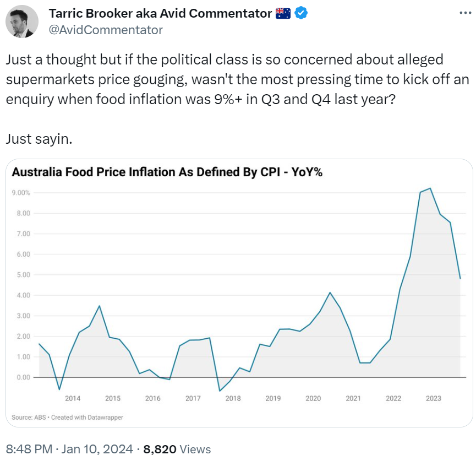Open the Tarric Brooker display name link
This screenshot has height=455, width=476.
coord(161,13)
